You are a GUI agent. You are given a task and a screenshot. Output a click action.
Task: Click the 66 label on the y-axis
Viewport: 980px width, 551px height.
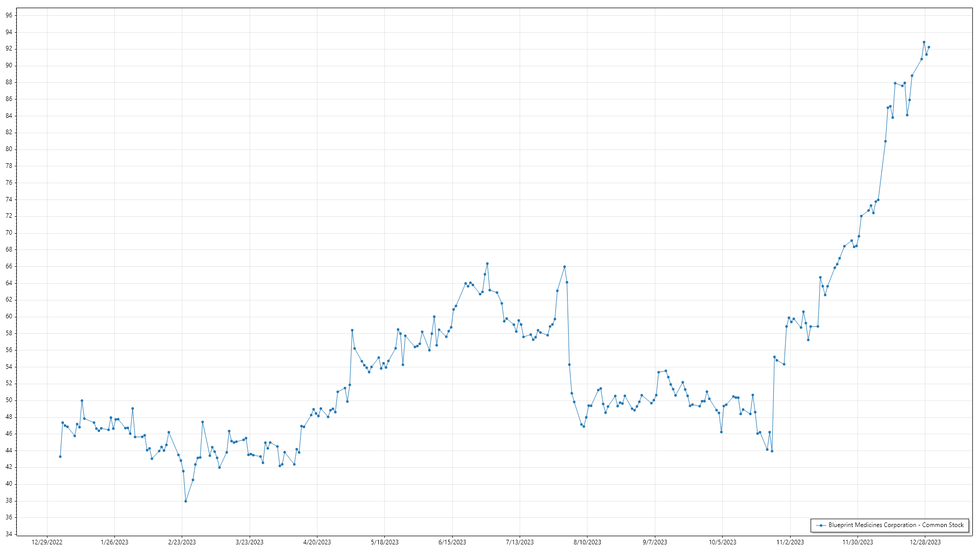pos(9,266)
